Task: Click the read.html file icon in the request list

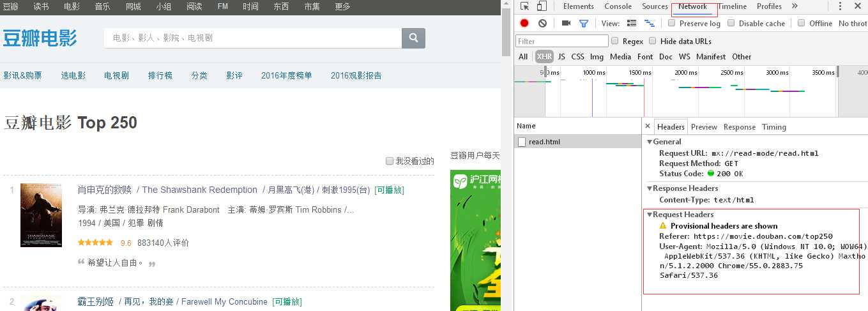Action: 522,142
